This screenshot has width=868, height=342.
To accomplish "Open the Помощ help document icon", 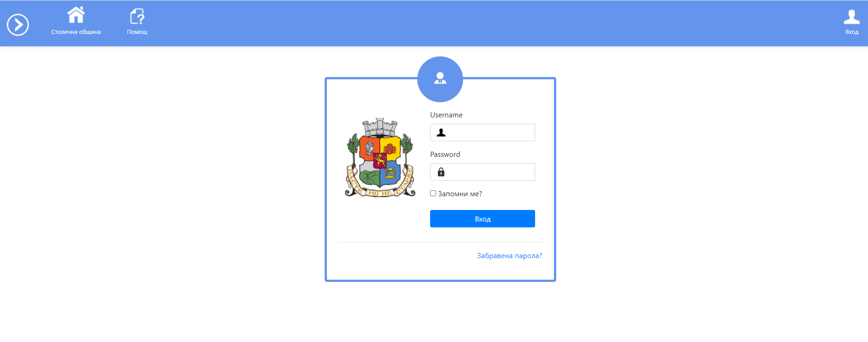I will click(137, 16).
